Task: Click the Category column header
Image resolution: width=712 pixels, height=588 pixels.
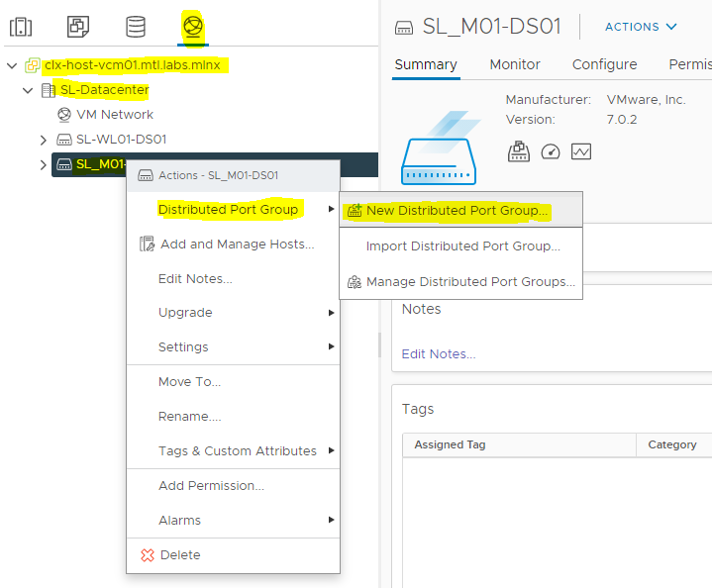Action: click(673, 445)
